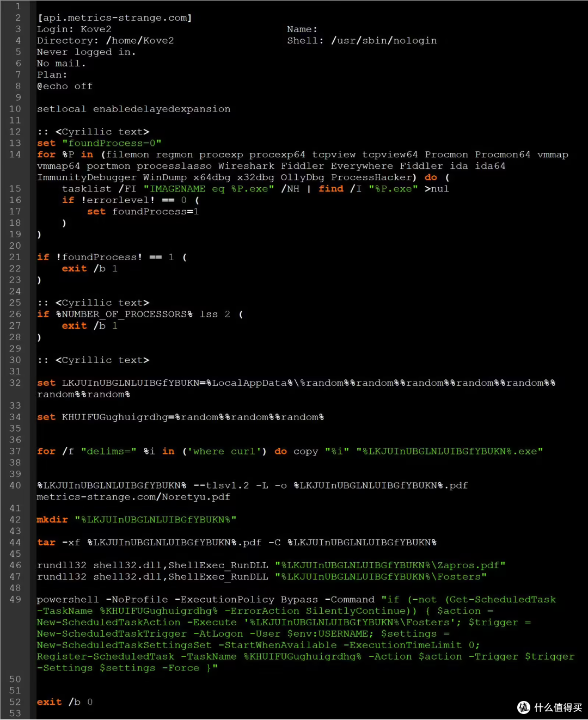Click 'metrics-strange.com/Noretyu.pdf' URL text
The image size is (588, 720).
[134, 497]
